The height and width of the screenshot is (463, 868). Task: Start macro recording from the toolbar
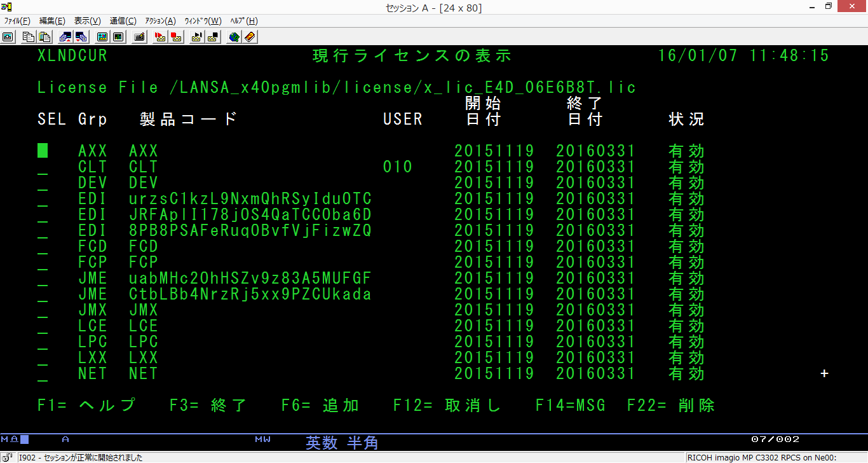click(160, 37)
